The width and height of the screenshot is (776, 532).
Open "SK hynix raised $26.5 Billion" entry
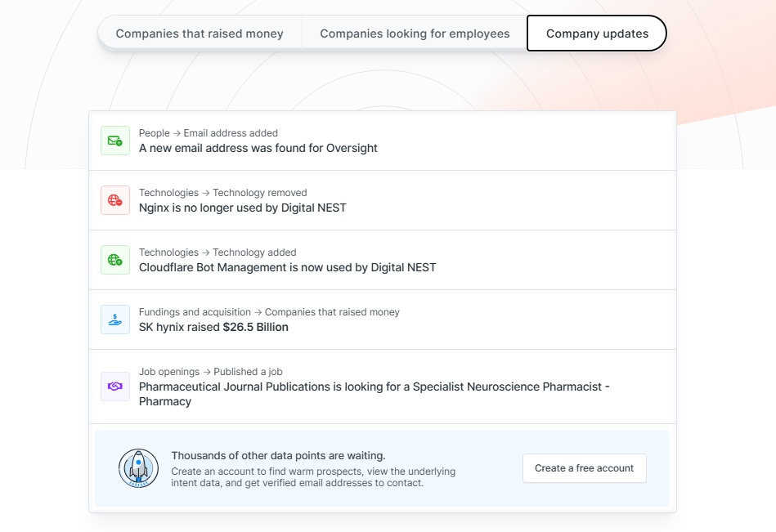coord(213,328)
